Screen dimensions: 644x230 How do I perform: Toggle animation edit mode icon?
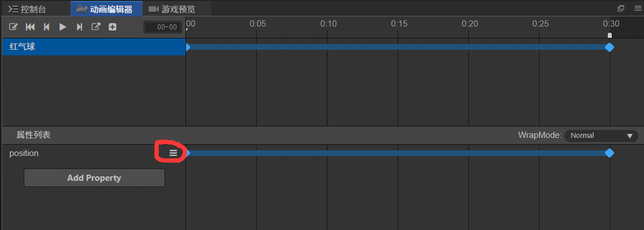pos(14,27)
